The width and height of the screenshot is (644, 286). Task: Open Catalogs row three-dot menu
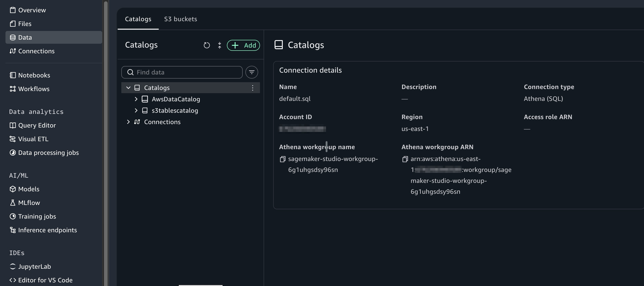click(x=252, y=88)
